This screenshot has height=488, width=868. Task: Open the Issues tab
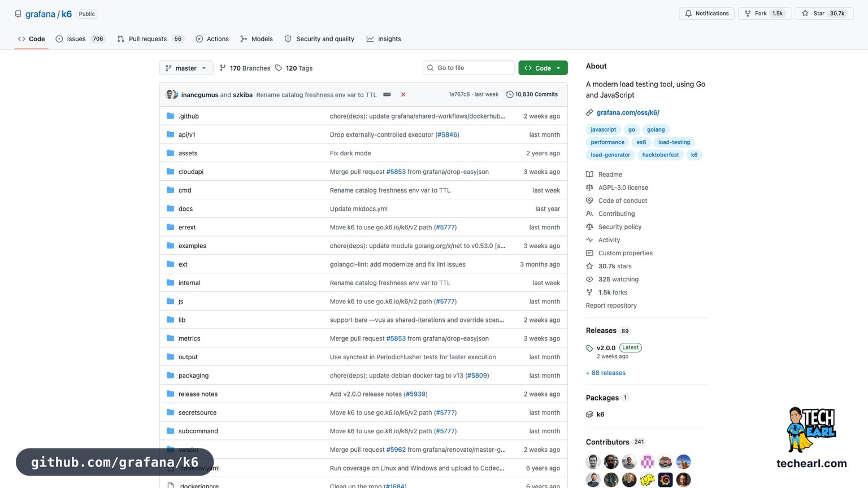[80, 39]
